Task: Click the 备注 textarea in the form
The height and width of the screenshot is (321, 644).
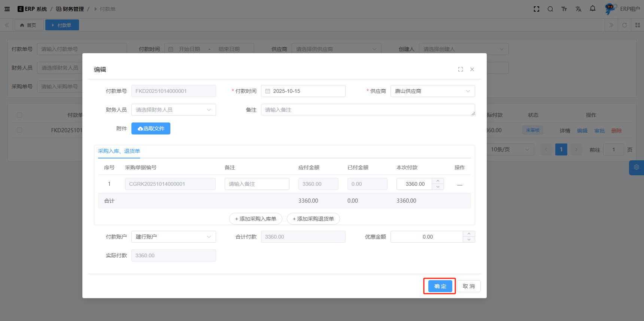Action: [x=368, y=110]
